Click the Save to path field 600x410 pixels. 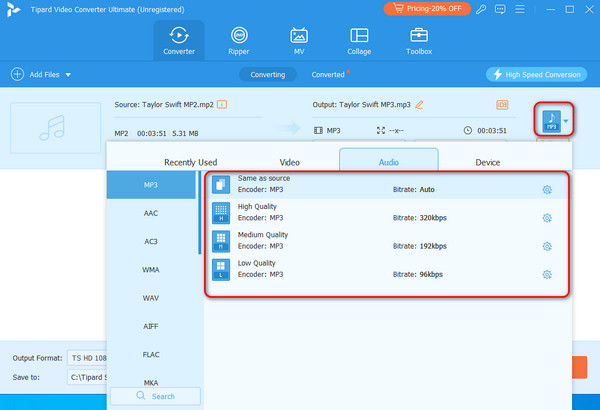click(87, 377)
